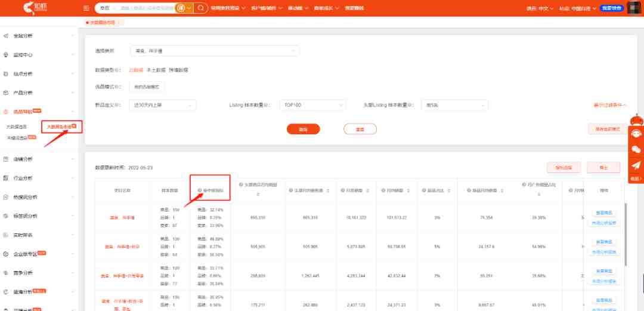
Task: Click the solid orange query button
Action: (x=303, y=129)
